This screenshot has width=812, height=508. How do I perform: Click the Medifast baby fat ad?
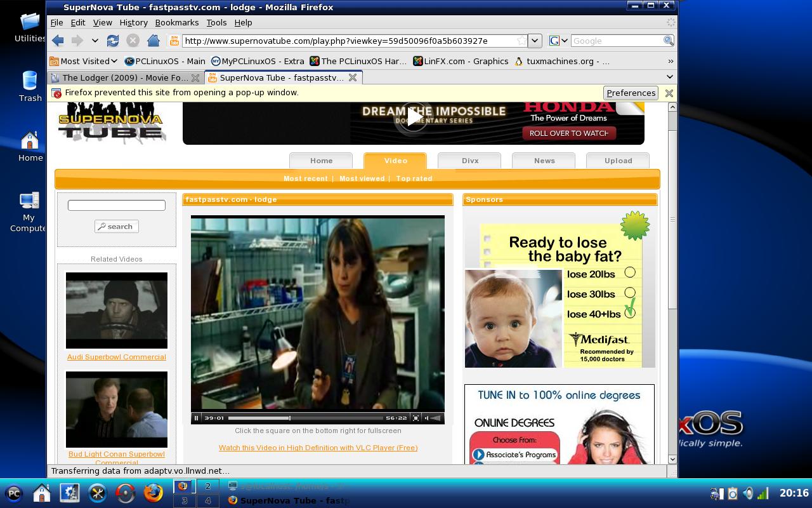click(x=560, y=290)
